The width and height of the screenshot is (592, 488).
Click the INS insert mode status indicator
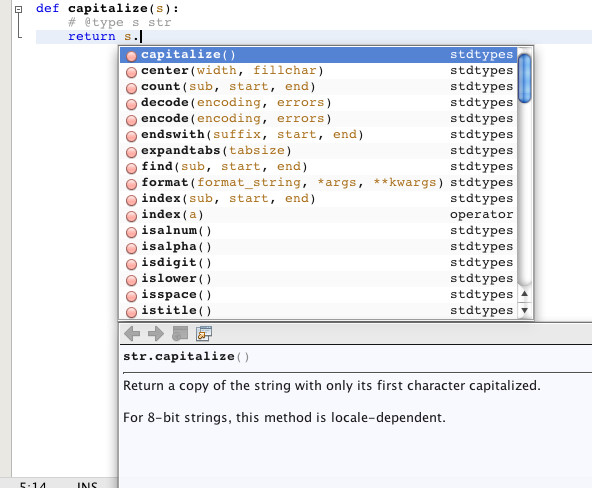(x=87, y=484)
